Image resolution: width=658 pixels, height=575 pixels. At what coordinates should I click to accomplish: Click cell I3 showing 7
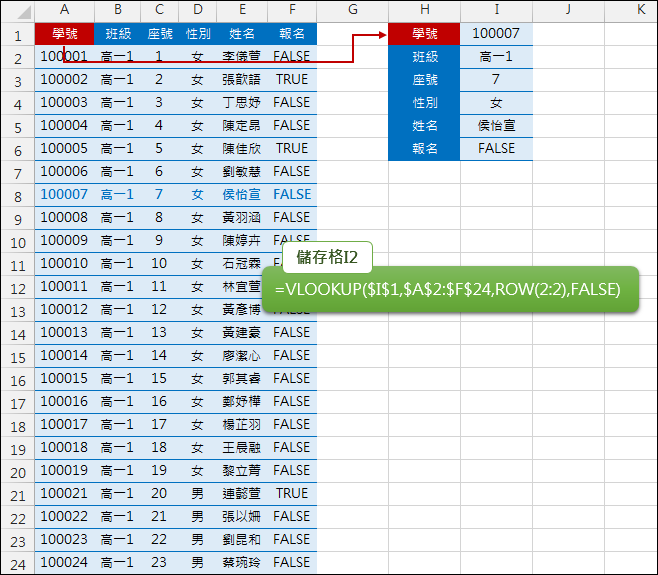(x=496, y=79)
